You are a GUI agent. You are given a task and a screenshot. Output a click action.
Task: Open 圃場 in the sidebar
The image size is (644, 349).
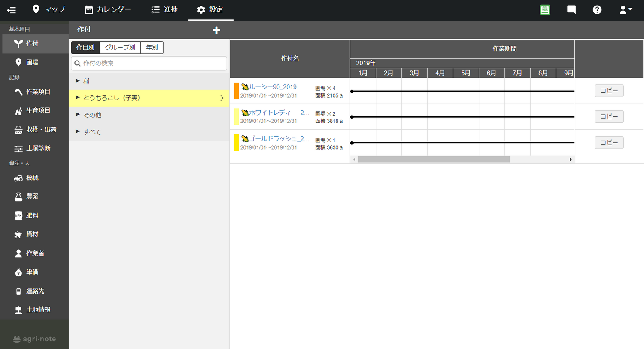point(34,62)
